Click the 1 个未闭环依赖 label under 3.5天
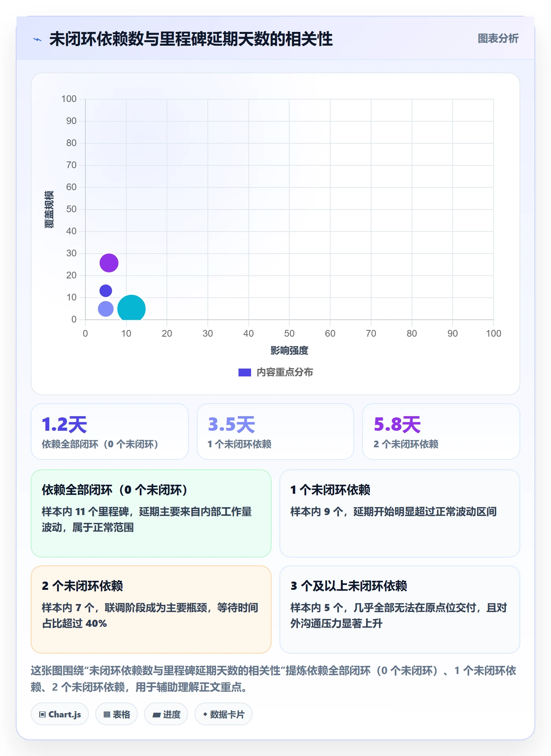The height and width of the screenshot is (756, 551). pos(239,444)
